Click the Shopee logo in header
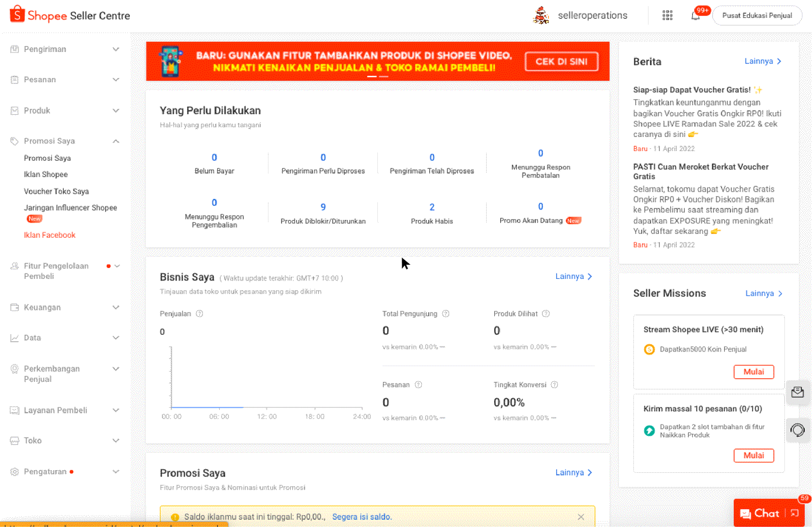The width and height of the screenshot is (812, 527). [17, 15]
